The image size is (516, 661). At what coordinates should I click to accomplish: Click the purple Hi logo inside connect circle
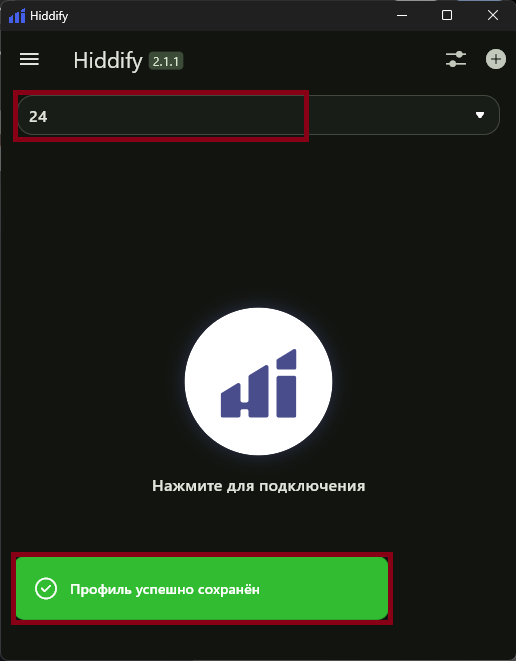(258, 383)
